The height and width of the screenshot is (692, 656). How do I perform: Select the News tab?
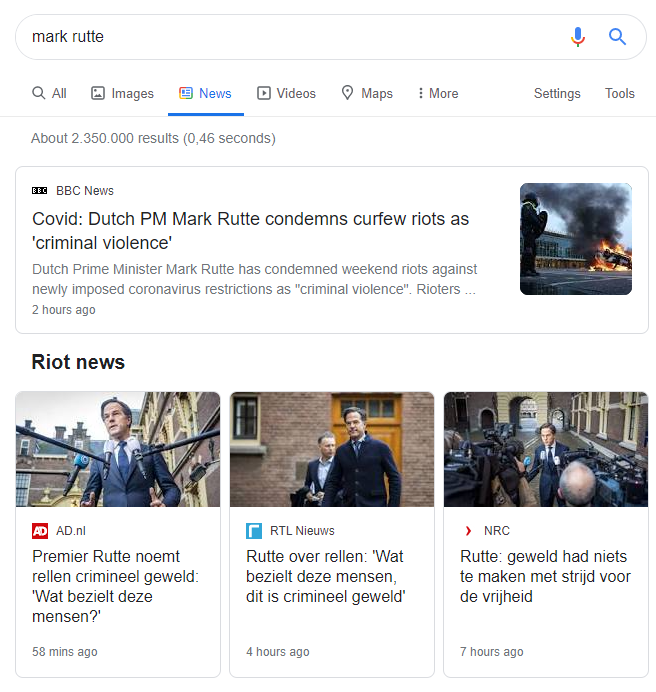coord(205,93)
